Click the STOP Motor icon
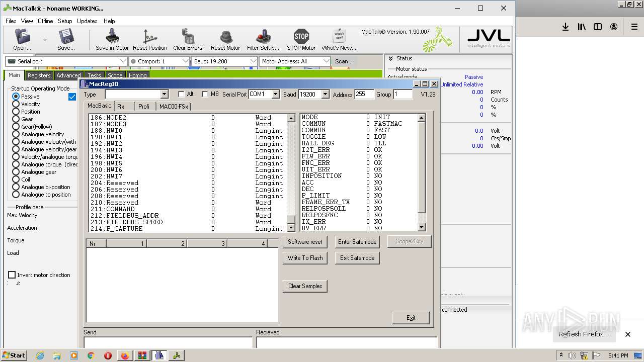The image size is (644, 362). coord(301,39)
